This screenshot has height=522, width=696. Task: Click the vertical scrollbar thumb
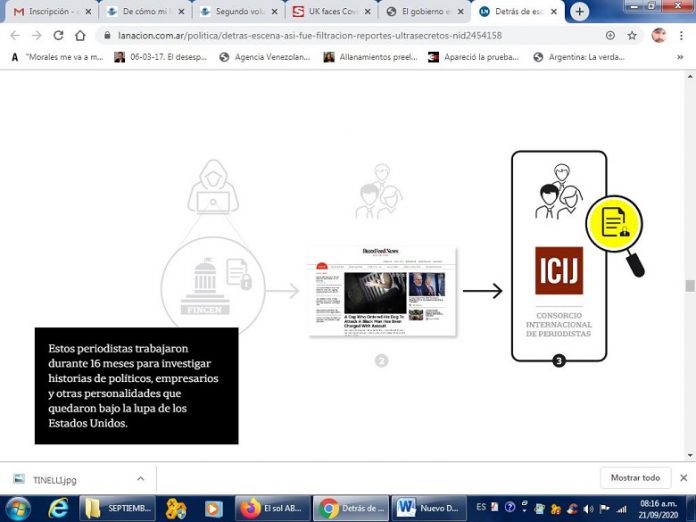click(690, 285)
